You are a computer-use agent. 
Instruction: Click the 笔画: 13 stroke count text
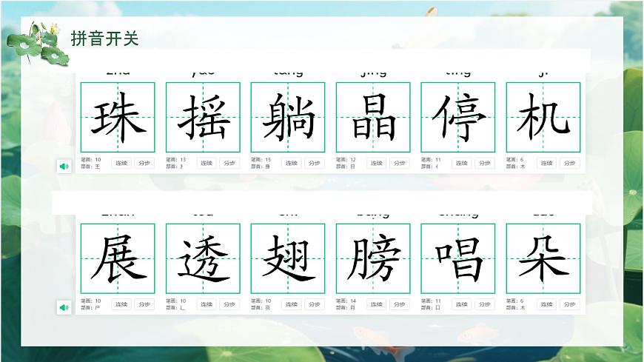point(175,159)
